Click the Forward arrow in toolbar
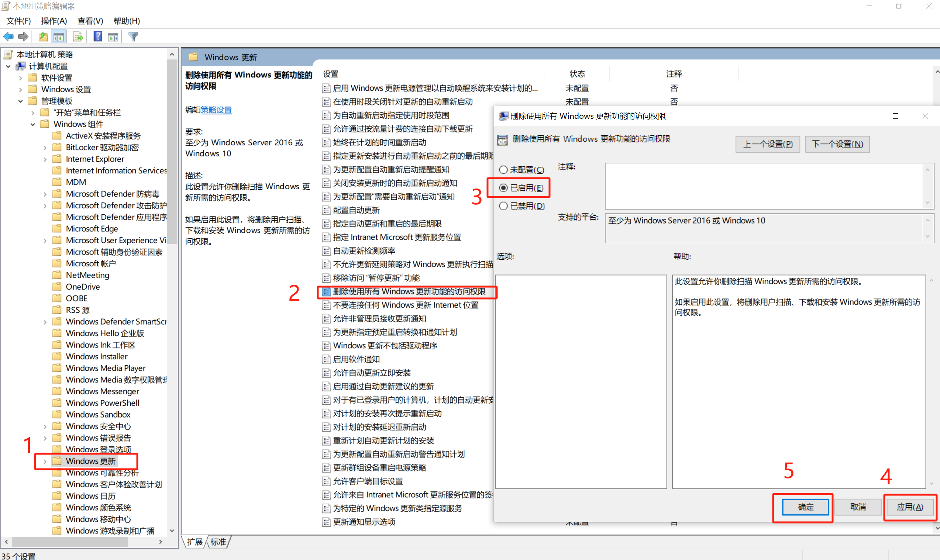Viewport: 940px width, 560px height. 23,37
